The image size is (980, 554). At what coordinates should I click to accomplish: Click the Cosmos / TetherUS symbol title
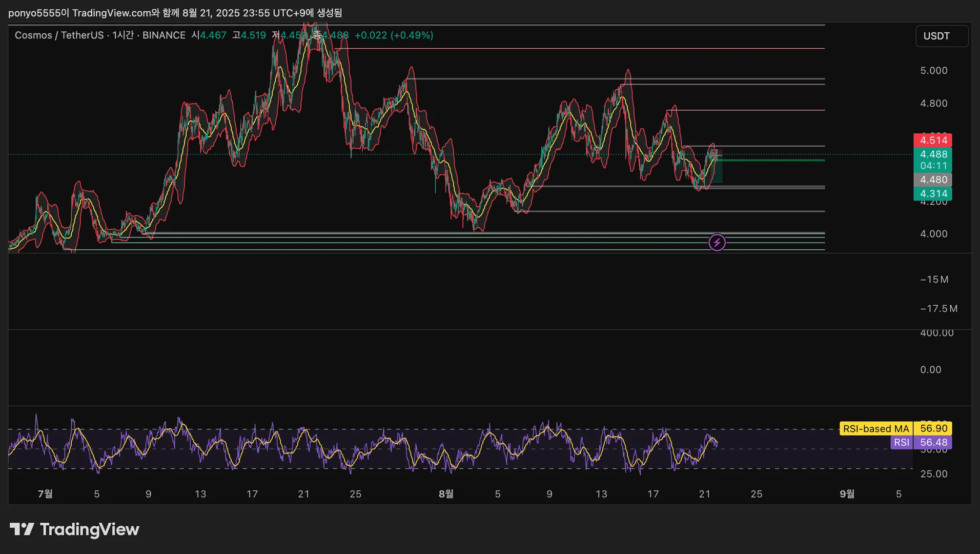[x=59, y=35]
